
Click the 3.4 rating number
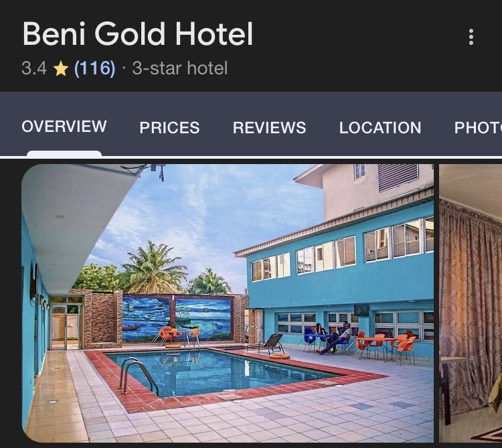[x=34, y=68]
